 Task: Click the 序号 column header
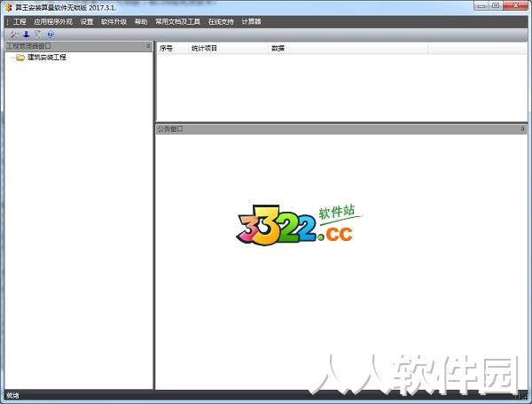pyautogui.click(x=172, y=49)
